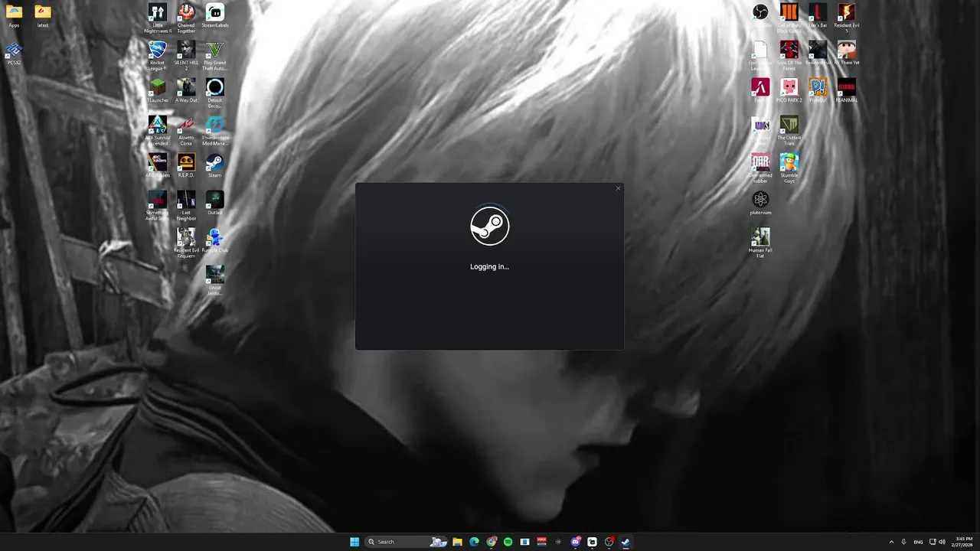Select the Apps folder on desktop
This screenshot has width=980, height=551.
[14, 16]
